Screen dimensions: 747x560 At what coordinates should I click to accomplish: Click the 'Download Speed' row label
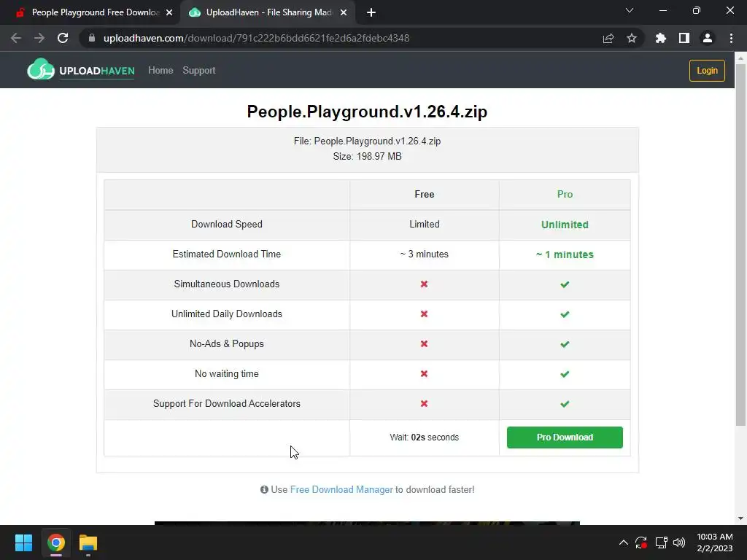[x=227, y=225]
